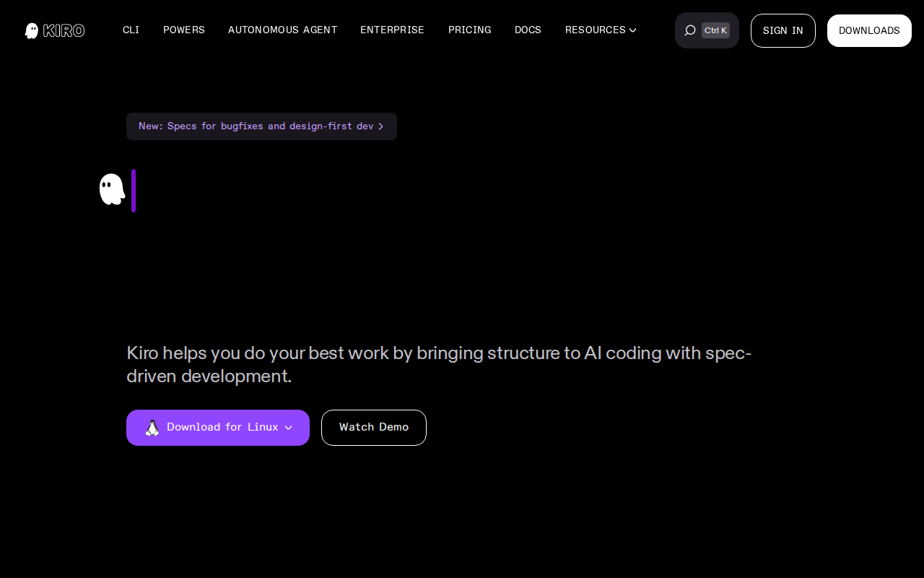This screenshot has height=578, width=924.
Task: Click the purple text cursor graphic
Action: 134,190
